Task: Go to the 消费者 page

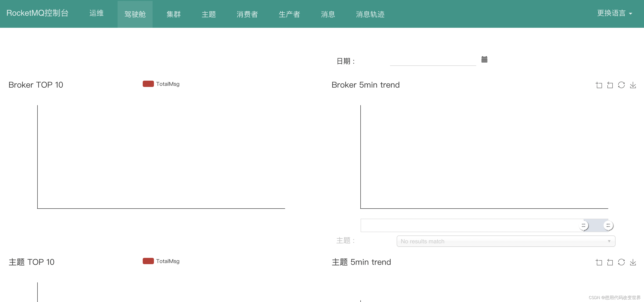Action: [x=247, y=14]
